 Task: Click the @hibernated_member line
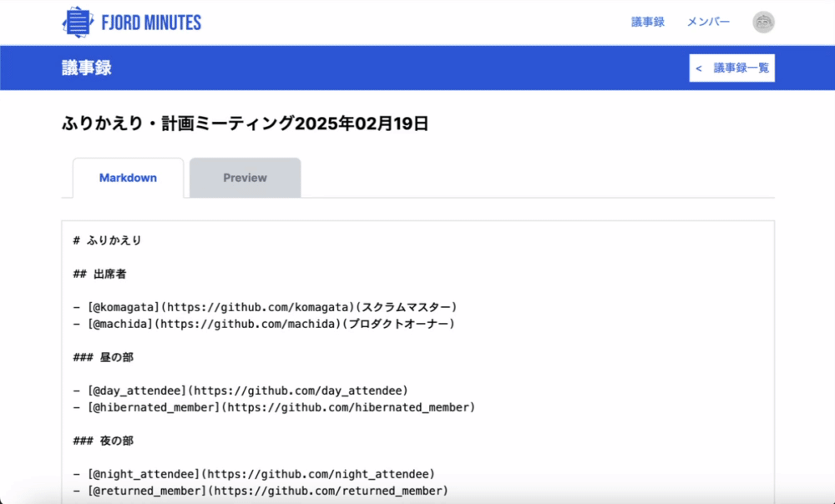point(274,407)
